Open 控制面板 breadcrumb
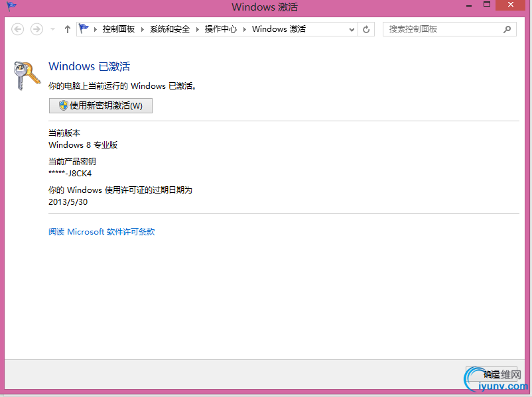Image resolution: width=532 pixels, height=397 pixels. click(x=119, y=29)
